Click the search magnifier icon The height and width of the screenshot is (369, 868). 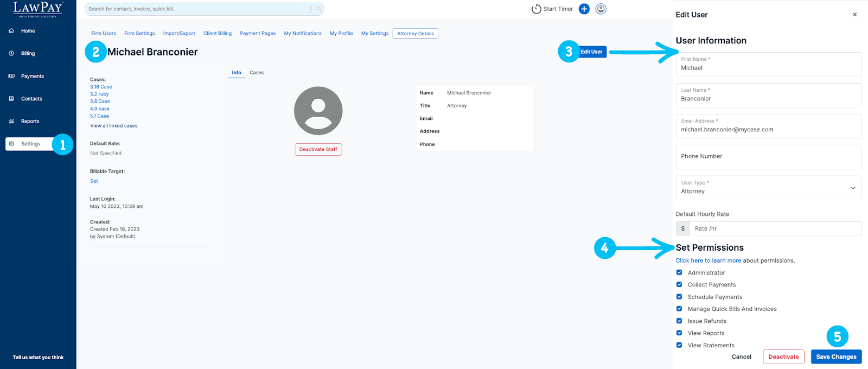tap(319, 9)
